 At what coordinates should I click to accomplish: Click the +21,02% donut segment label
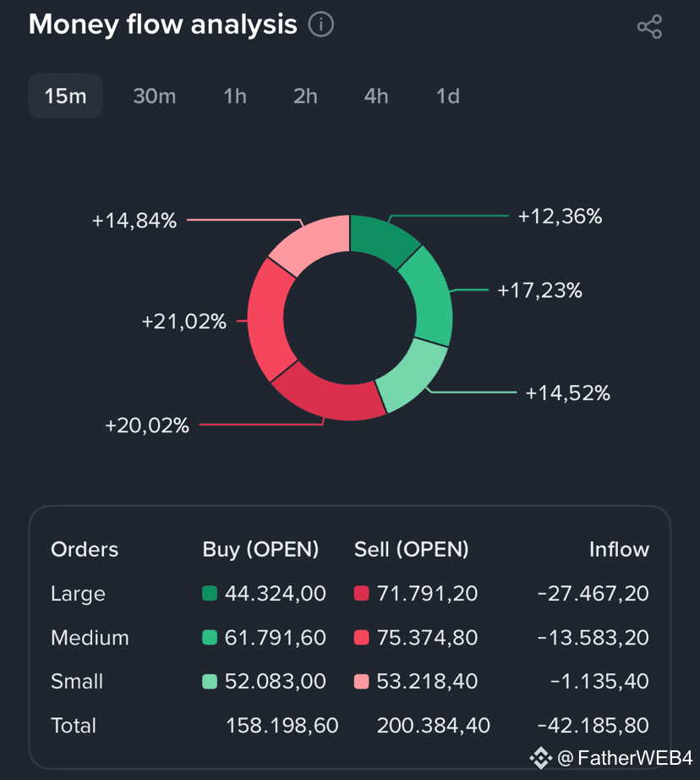tap(184, 321)
